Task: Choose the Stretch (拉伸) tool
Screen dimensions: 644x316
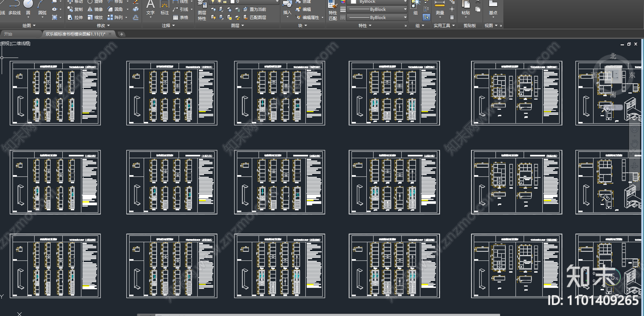Action: point(75,17)
